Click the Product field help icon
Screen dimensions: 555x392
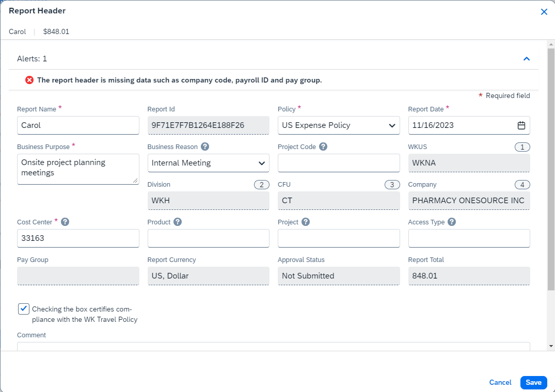tap(178, 222)
